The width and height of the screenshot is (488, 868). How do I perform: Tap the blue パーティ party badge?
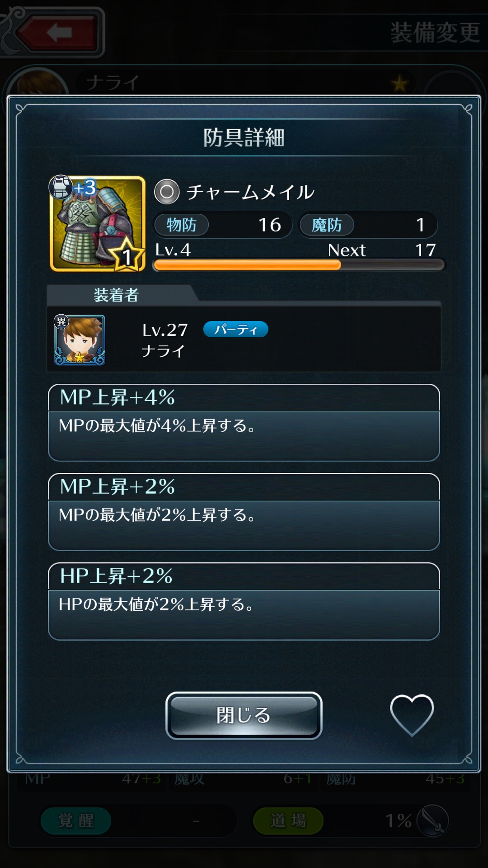236,329
